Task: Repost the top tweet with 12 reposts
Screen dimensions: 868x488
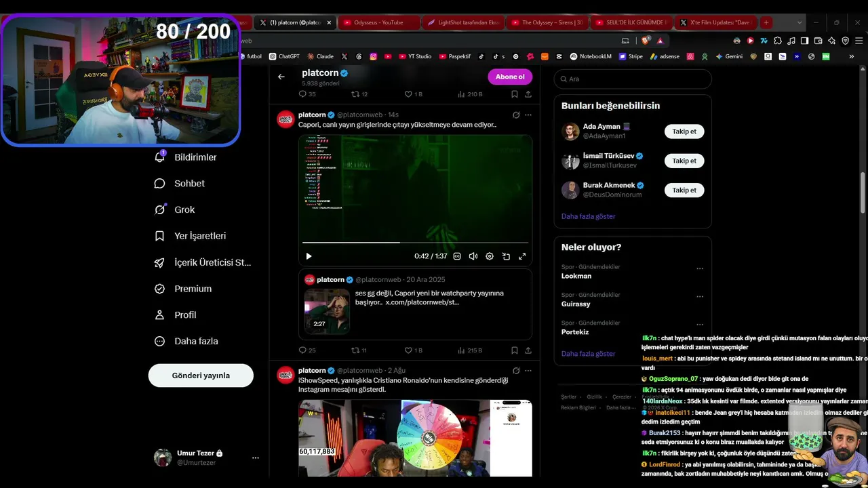Action: (x=359, y=94)
